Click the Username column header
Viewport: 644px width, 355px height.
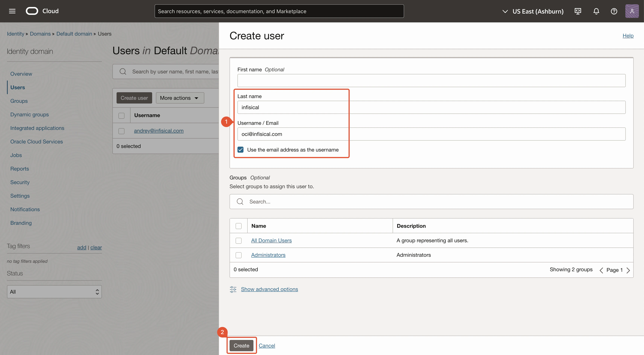[x=147, y=115]
